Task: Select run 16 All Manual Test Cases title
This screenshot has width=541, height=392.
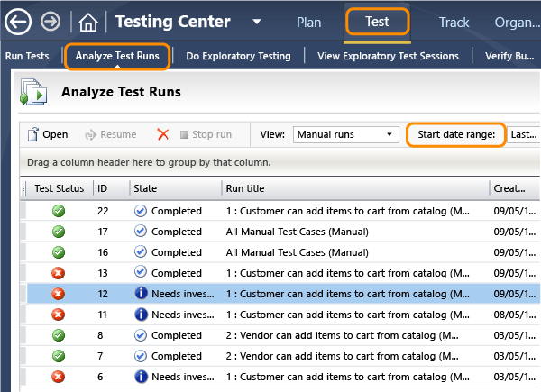Action: [298, 252]
